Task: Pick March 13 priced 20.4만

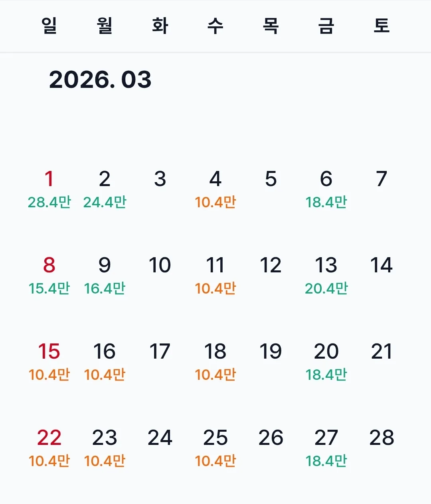Action: click(x=326, y=276)
